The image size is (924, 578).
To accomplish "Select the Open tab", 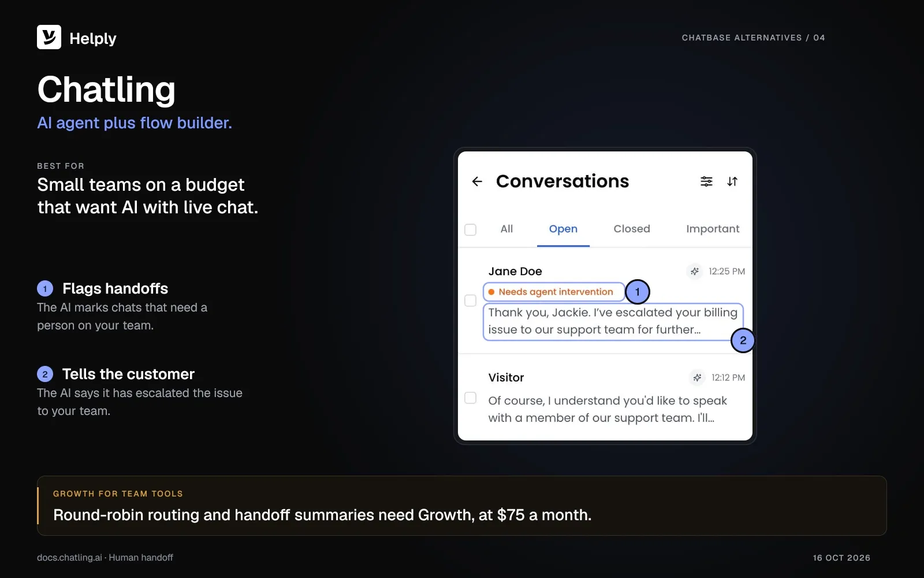I will [x=563, y=229].
